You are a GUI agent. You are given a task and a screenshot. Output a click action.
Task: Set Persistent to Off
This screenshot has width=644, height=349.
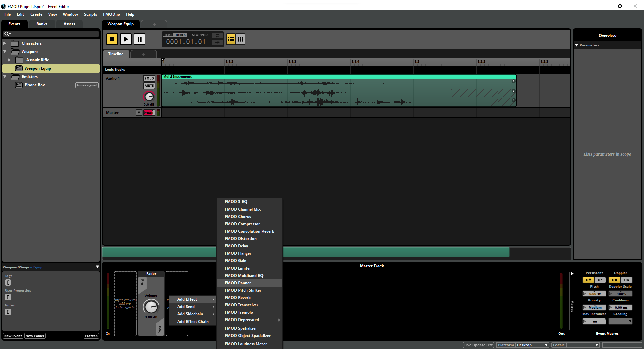pyautogui.click(x=588, y=280)
